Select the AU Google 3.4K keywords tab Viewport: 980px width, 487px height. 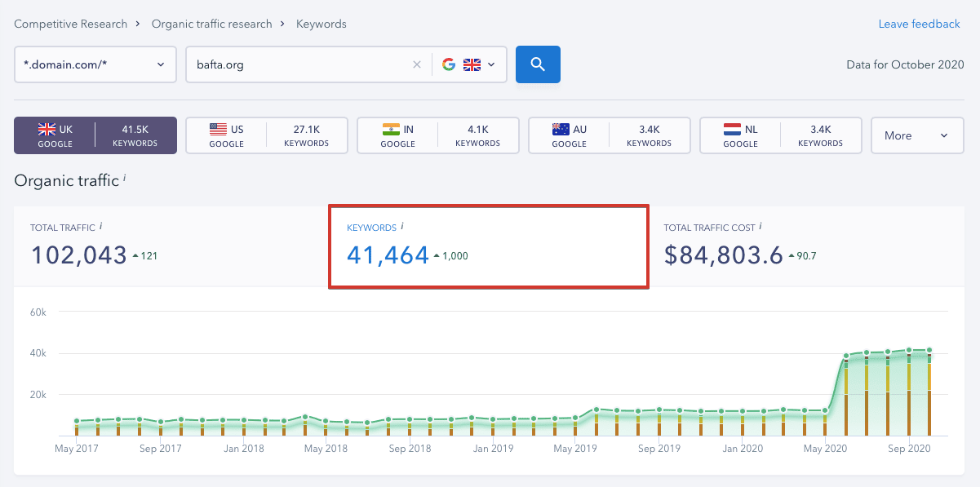click(x=610, y=135)
